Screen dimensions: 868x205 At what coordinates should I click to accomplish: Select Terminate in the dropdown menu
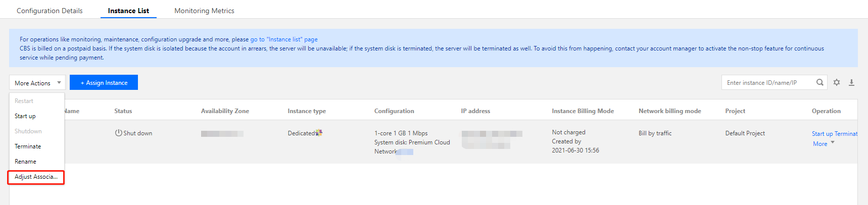[28, 146]
